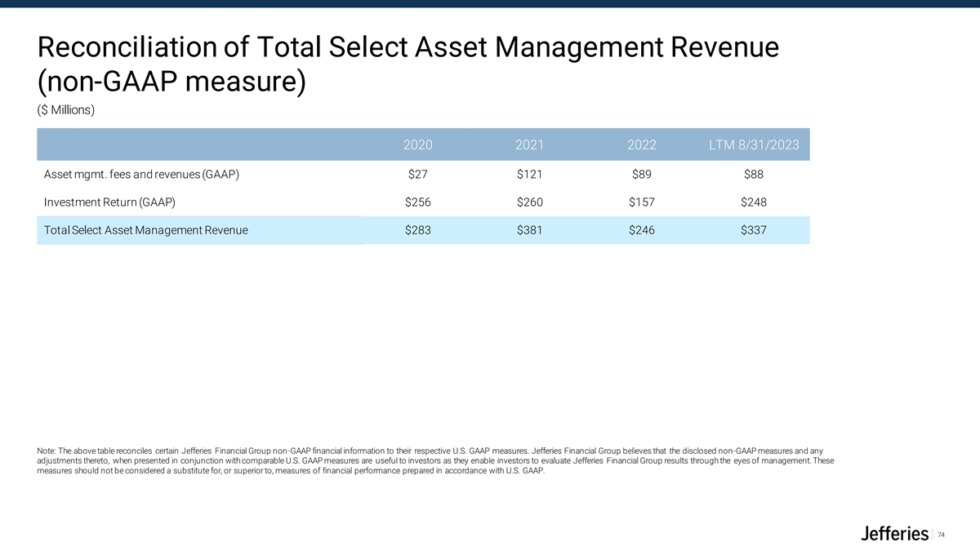980x551 pixels.
Task: Select the $381 total for 2021
Action: click(530, 230)
